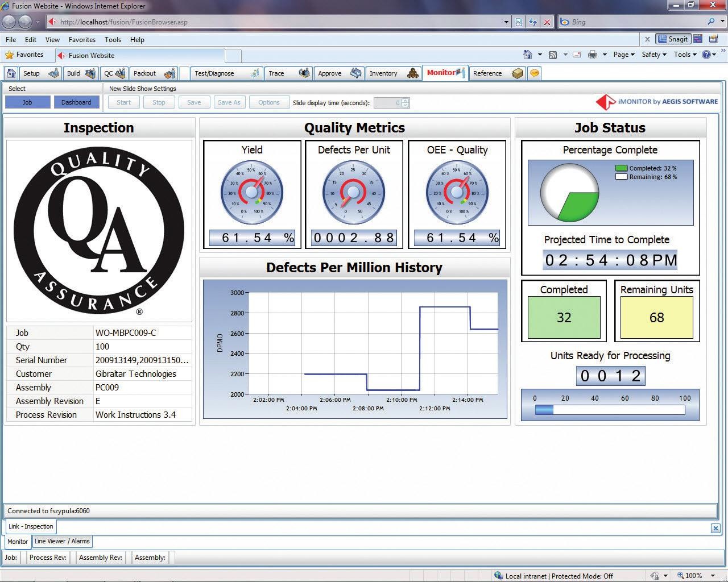
Task: Click the Packout worker icon
Action: 169,73
